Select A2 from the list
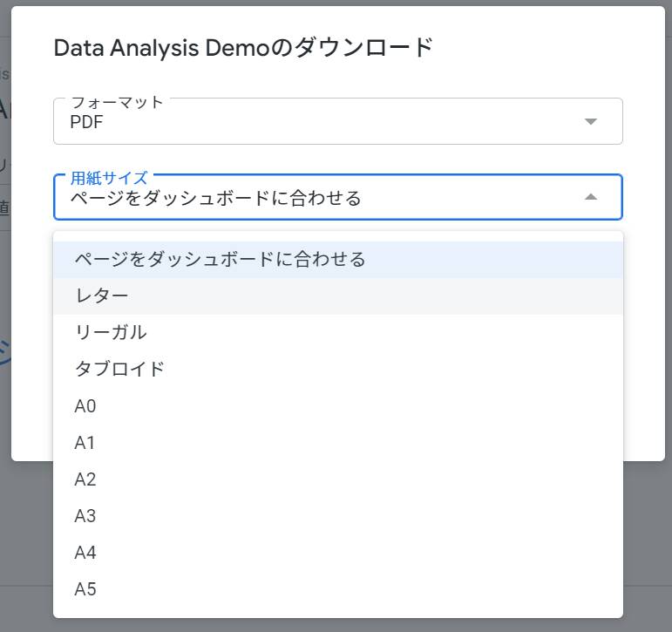The width and height of the screenshot is (672, 632). click(x=85, y=479)
